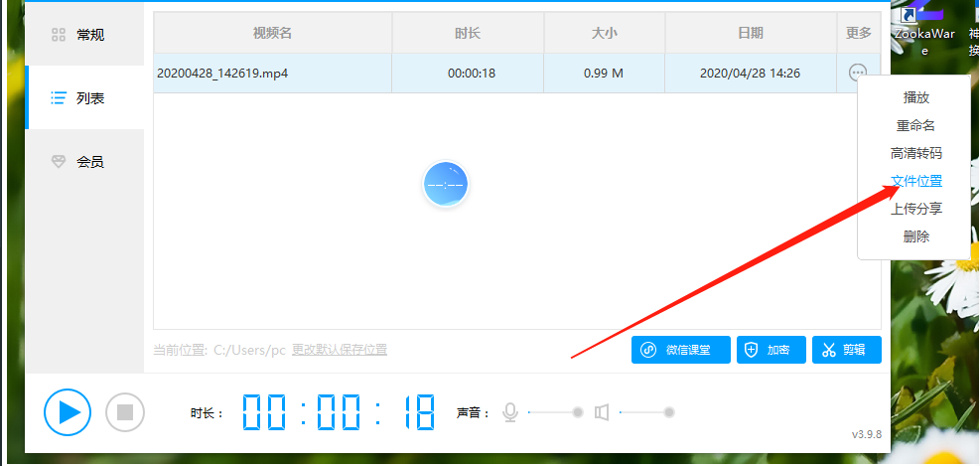Open the 剪辑 editing button
This screenshot has height=466, width=980.
click(x=847, y=350)
